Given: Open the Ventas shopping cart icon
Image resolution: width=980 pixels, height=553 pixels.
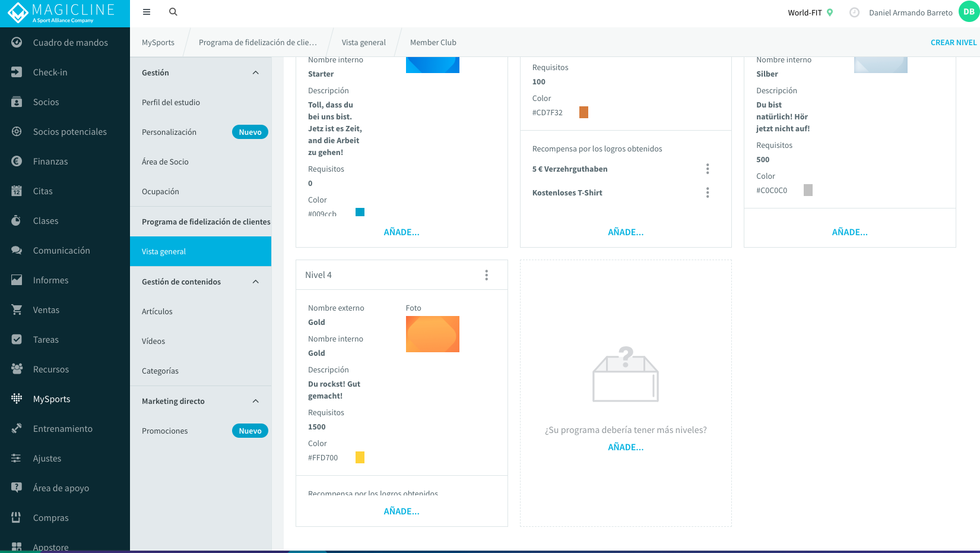Looking at the screenshot, I should (x=17, y=309).
